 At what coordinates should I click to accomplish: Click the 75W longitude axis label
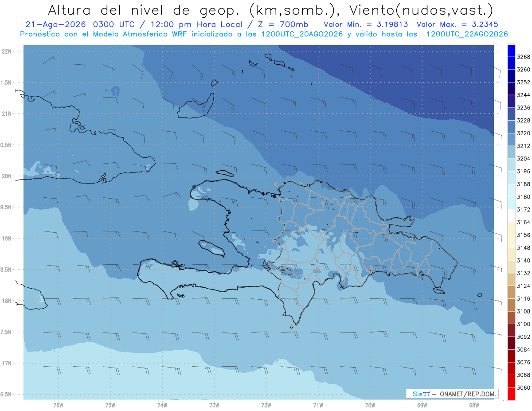(110, 404)
